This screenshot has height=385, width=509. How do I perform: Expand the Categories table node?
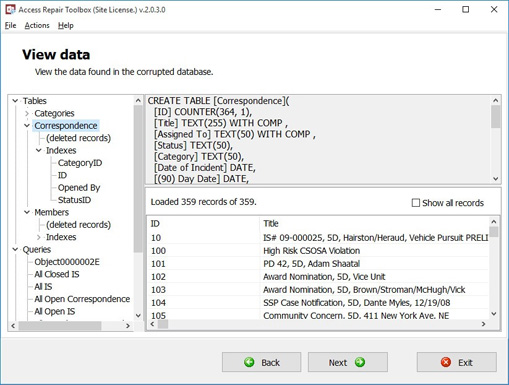coord(27,113)
